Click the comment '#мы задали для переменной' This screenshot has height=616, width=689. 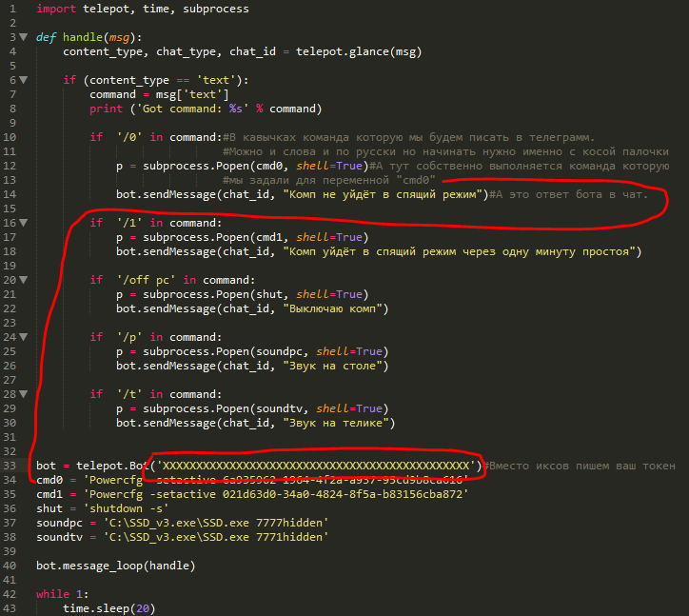tap(328, 180)
